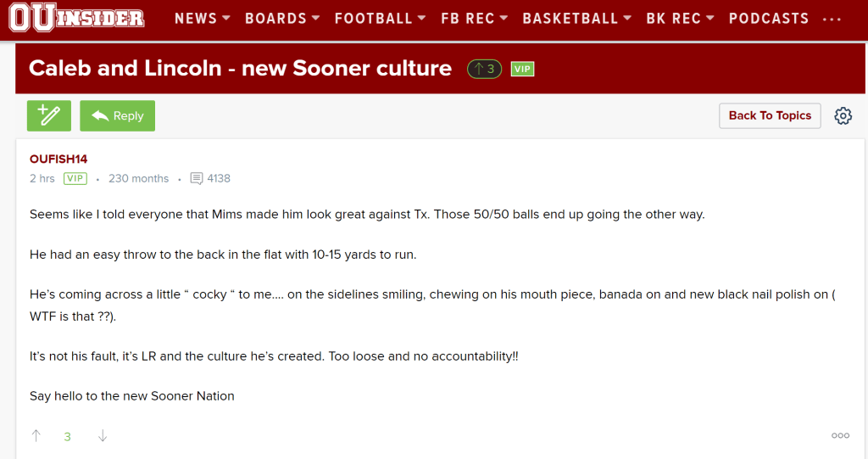Expand the Boards dropdown menu
This screenshot has height=459, width=868.
tap(282, 19)
